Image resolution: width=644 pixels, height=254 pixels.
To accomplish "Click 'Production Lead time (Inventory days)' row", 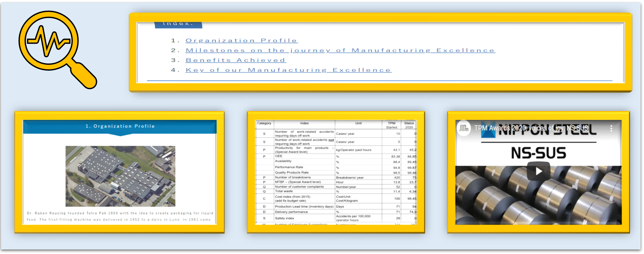I will pos(335,207).
